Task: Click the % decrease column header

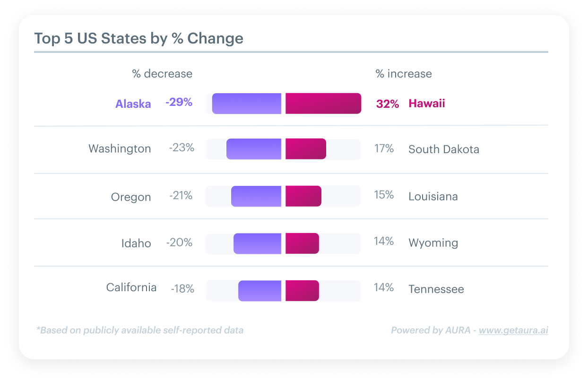Action: point(162,74)
